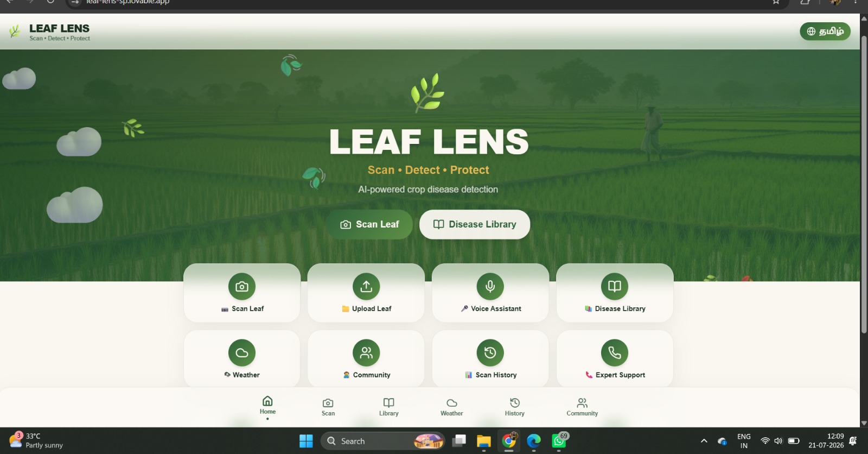Click the ENG IN language indicator
Image resolution: width=868 pixels, height=454 pixels.
(x=744, y=441)
